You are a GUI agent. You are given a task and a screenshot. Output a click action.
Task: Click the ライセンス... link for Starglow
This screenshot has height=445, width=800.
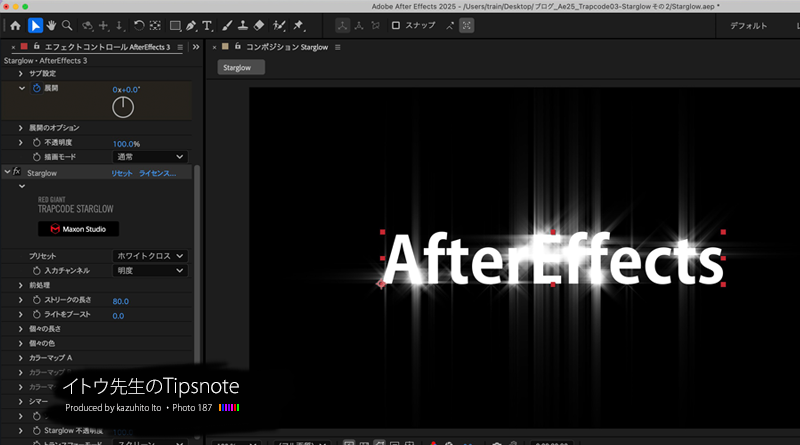coord(157,174)
